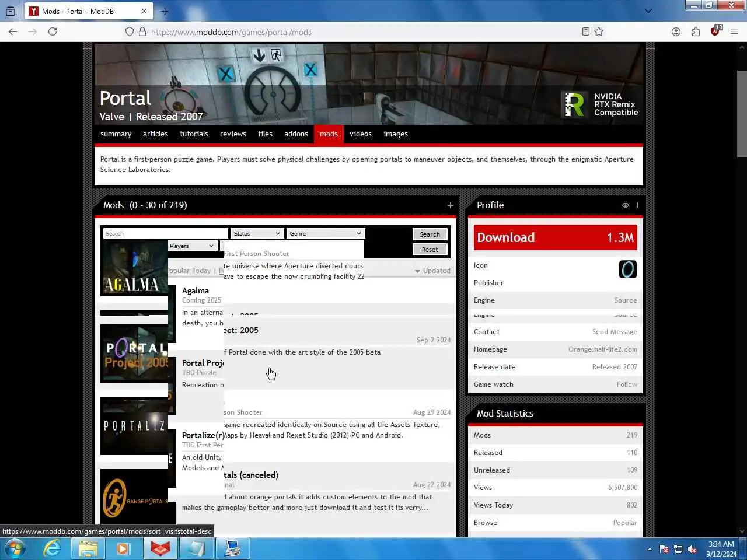Click the uBlock Origin shield icon
This screenshot has width=747, height=560.
coord(715,32)
